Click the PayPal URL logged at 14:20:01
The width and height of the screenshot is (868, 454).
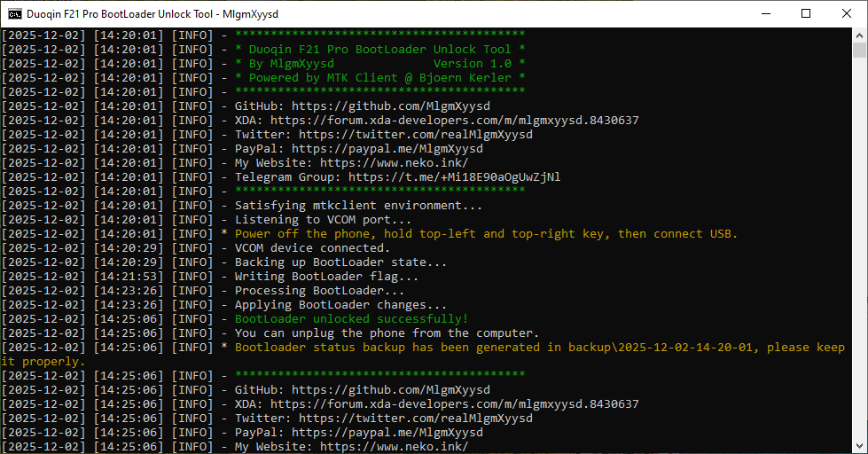387,149
